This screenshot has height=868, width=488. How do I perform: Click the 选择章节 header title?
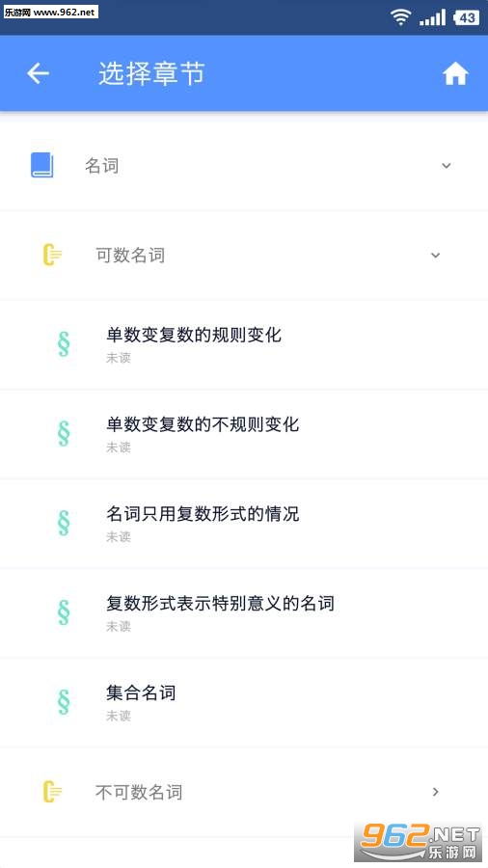[152, 73]
